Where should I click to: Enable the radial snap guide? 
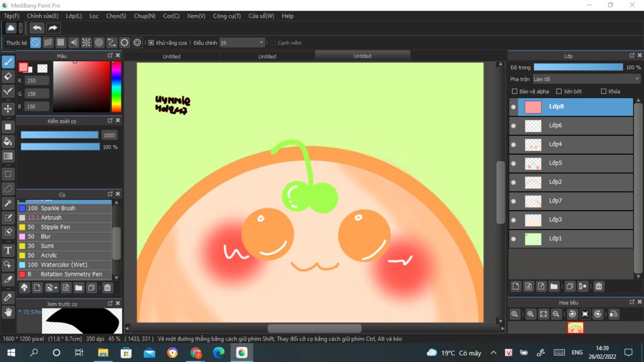[x=86, y=42]
